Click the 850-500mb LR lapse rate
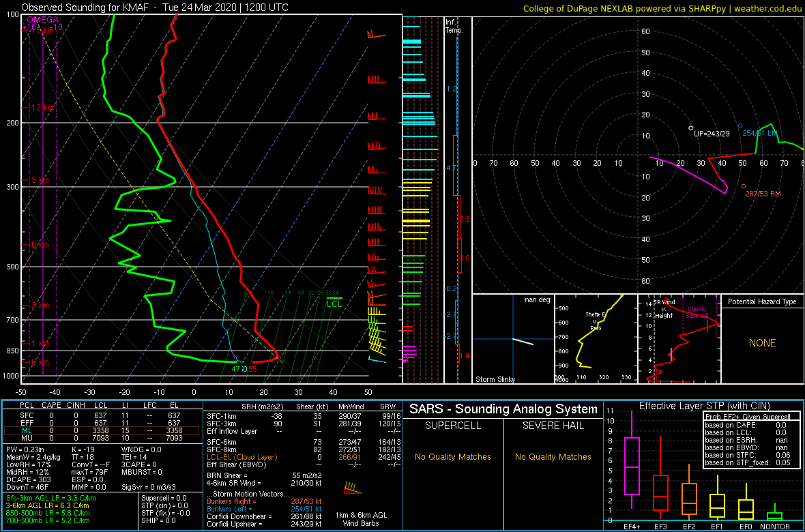The image size is (805, 532). (x=48, y=513)
